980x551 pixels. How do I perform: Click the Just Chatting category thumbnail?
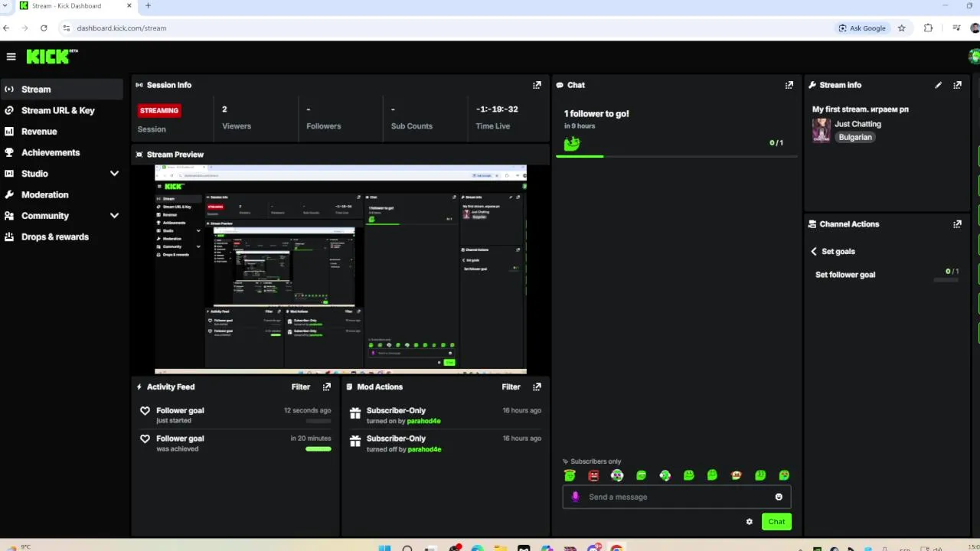[822, 130]
